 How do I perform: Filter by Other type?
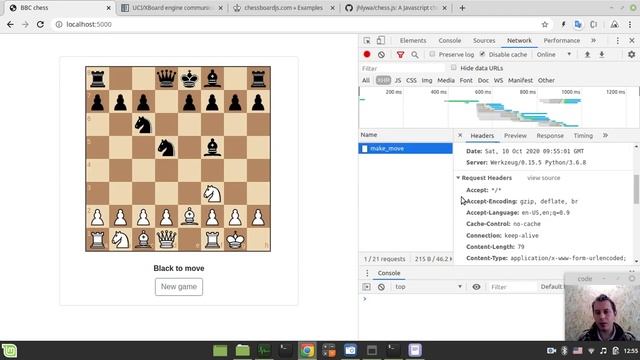click(x=546, y=80)
